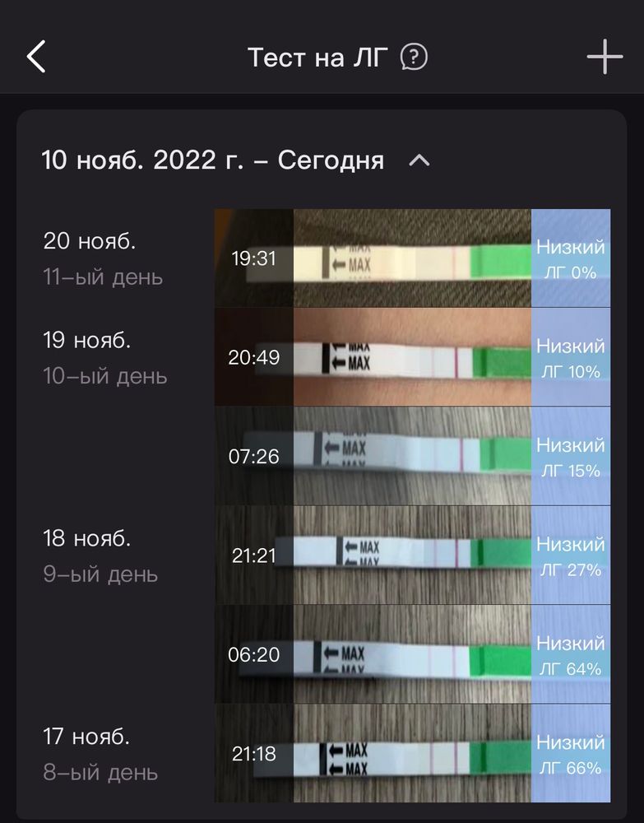Tap the 17 нояб. date entry
Screen dimensions: 644x823
coord(86,737)
